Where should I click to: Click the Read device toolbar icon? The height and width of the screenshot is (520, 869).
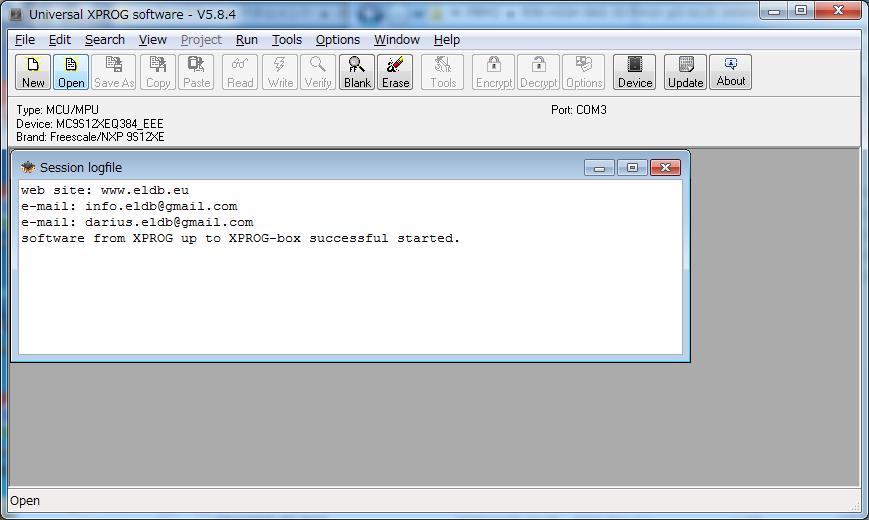tap(240, 72)
